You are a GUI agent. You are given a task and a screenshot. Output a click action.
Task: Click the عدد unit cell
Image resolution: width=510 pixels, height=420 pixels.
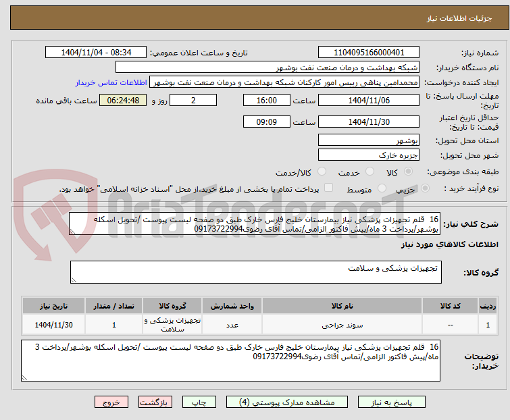(232, 325)
